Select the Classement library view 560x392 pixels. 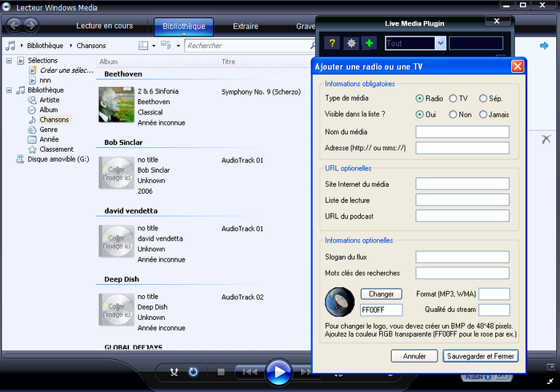(56, 149)
